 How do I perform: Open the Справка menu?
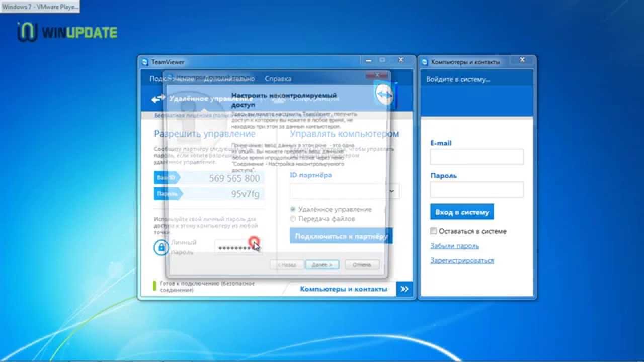[x=278, y=79]
